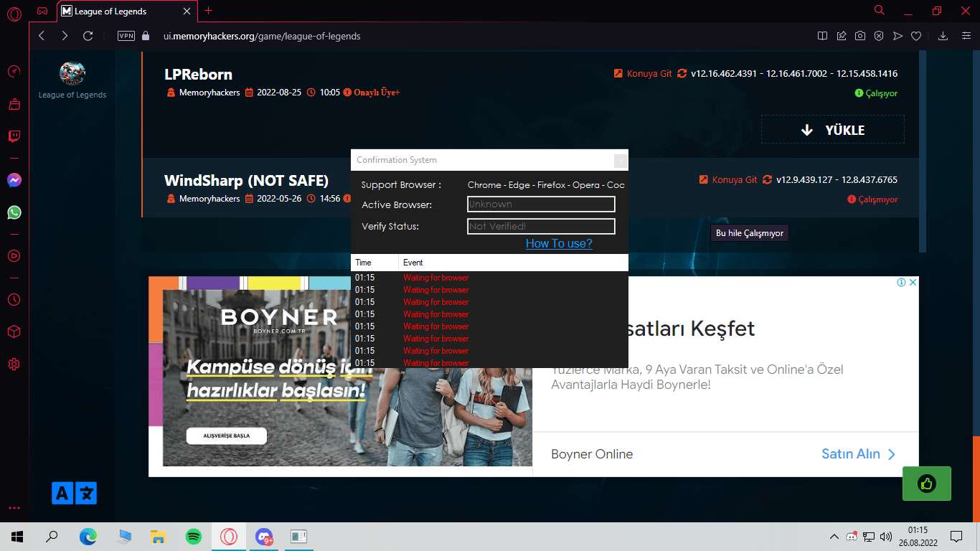Reload the current page
Image resolution: width=980 pixels, height=551 pixels.
pyautogui.click(x=88, y=36)
